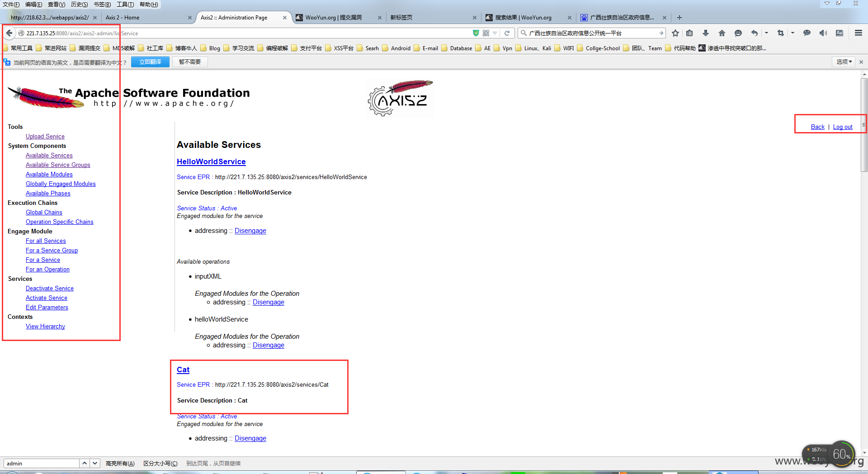Screen dimensions: 868x474
Task: Click the 立即翻译 translate now button
Action: click(150, 62)
